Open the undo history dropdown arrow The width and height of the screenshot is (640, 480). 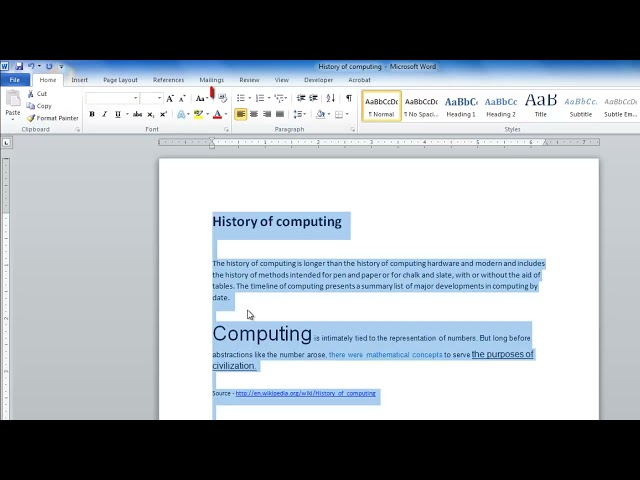39,66
